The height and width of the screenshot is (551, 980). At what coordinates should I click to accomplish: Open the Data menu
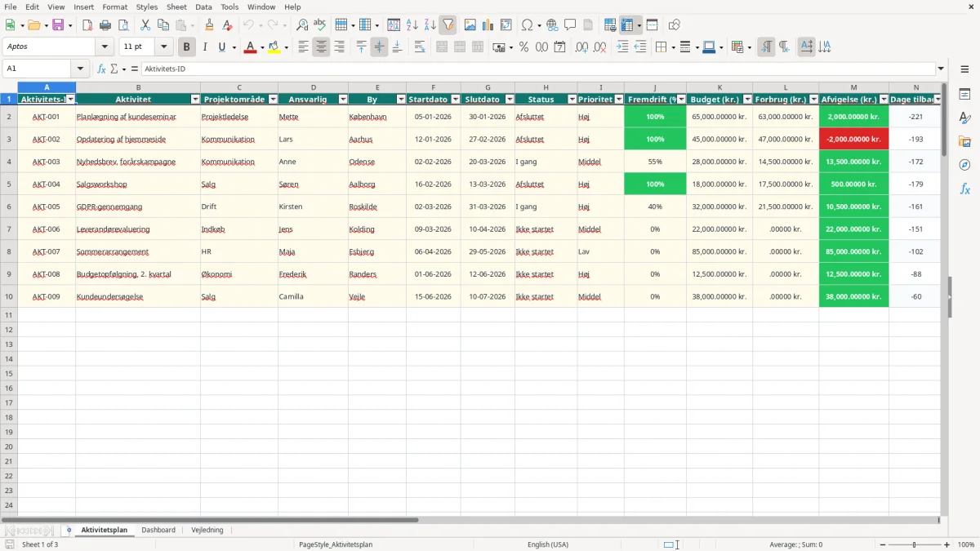pyautogui.click(x=204, y=7)
